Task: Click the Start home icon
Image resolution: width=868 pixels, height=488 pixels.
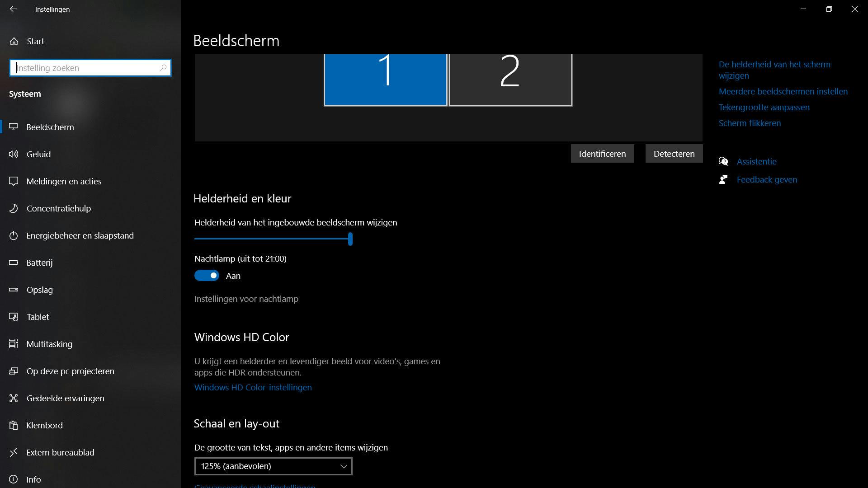Action: (14, 42)
